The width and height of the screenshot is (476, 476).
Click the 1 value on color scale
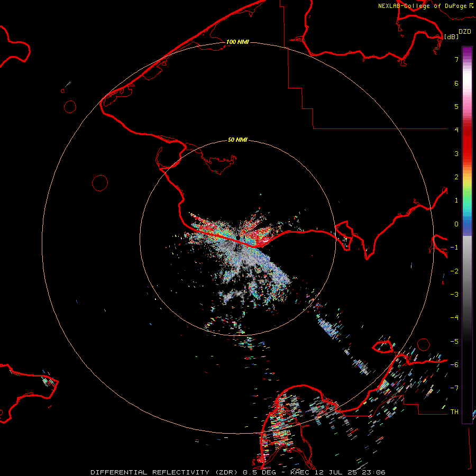[x=456, y=200]
